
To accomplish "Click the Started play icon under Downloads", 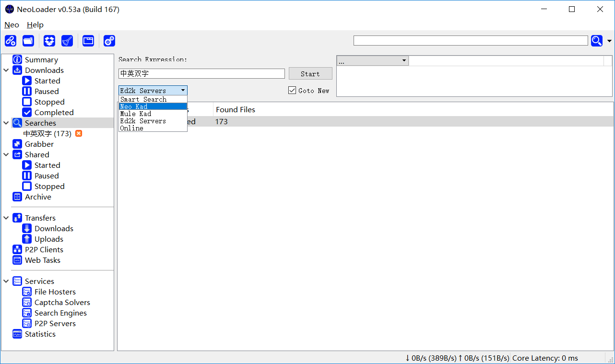I will coord(27,81).
